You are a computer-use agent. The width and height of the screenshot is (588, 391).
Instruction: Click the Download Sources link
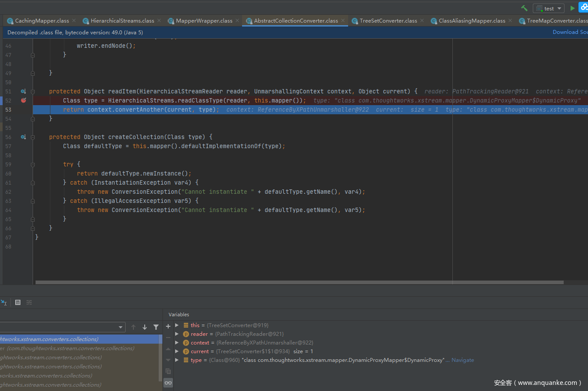point(569,32)
